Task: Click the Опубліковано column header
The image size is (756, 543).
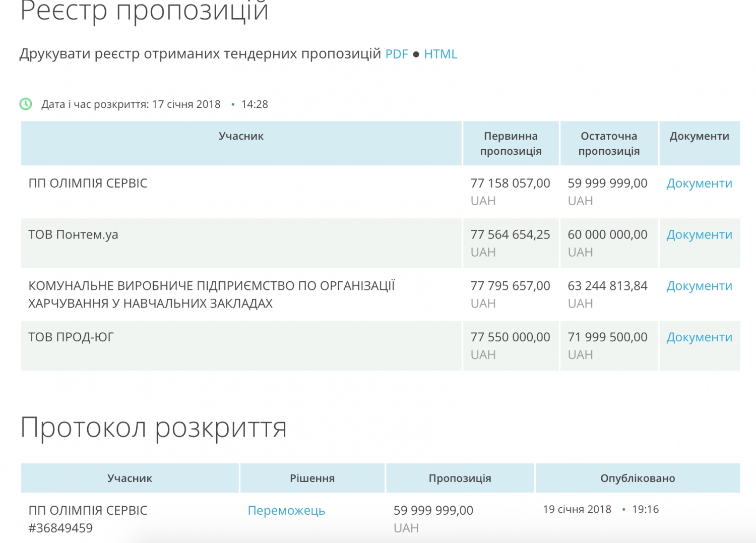Action: click(637, 478)
